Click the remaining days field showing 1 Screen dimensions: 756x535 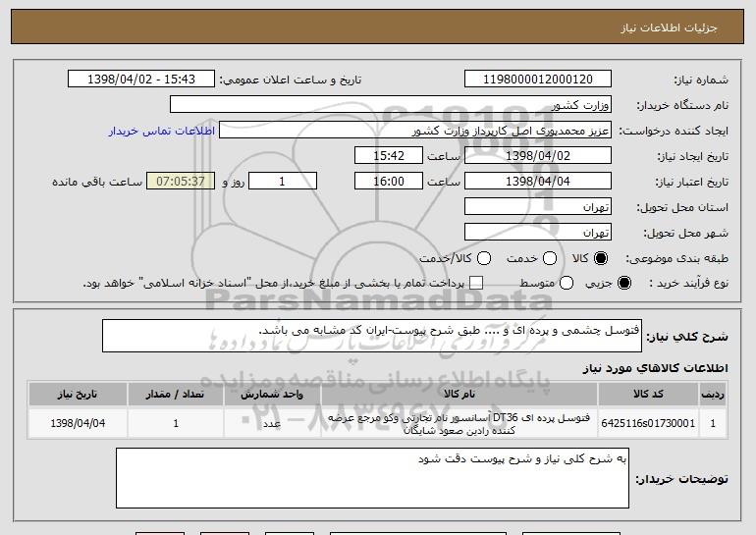[283, 182]
